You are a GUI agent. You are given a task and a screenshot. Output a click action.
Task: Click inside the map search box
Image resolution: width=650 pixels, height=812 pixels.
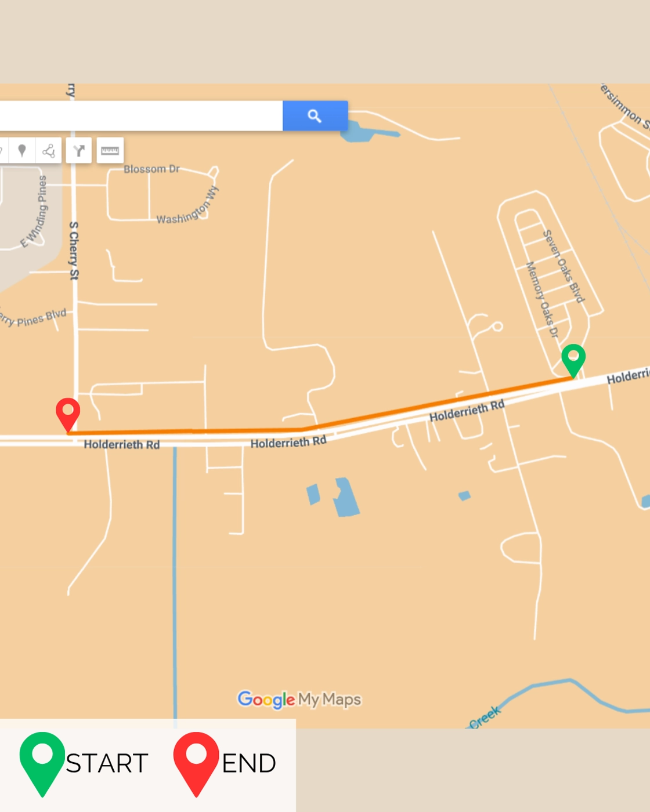pyautogui.click(x=141, y=116)
